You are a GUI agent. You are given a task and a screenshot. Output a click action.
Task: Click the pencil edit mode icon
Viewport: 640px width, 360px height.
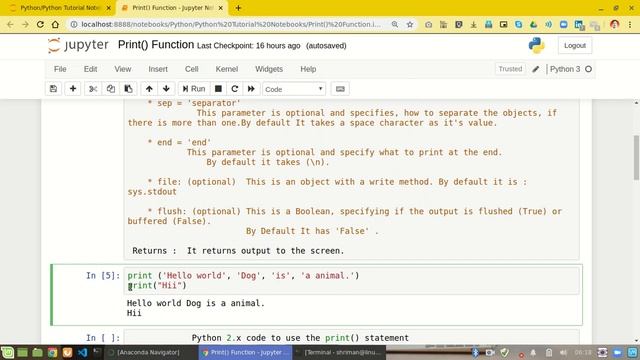coord(536,69)
